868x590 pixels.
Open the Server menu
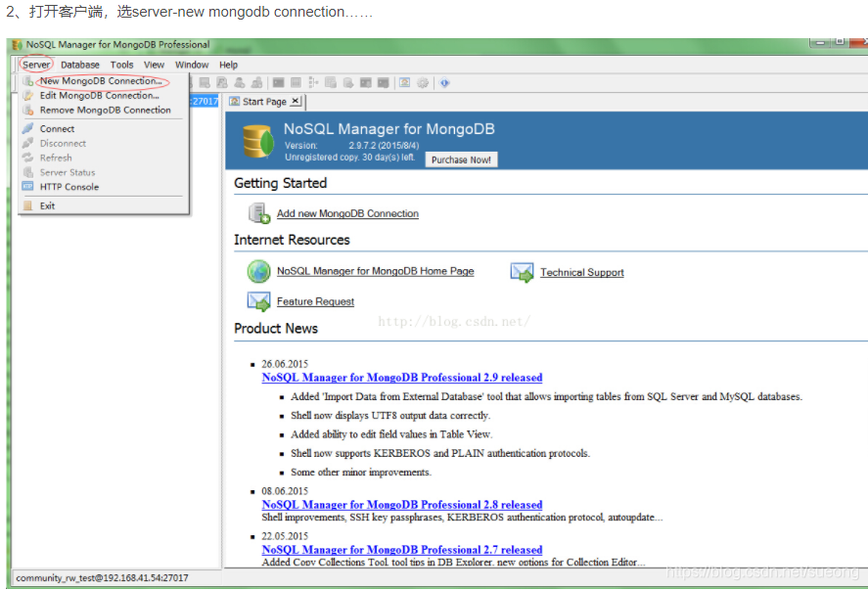(36, 65)
